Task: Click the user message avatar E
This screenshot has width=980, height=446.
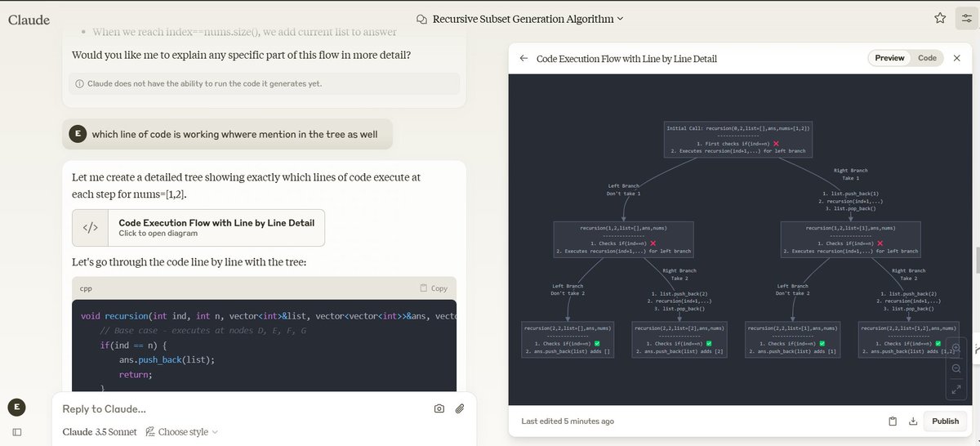Action: coord(77,134)
